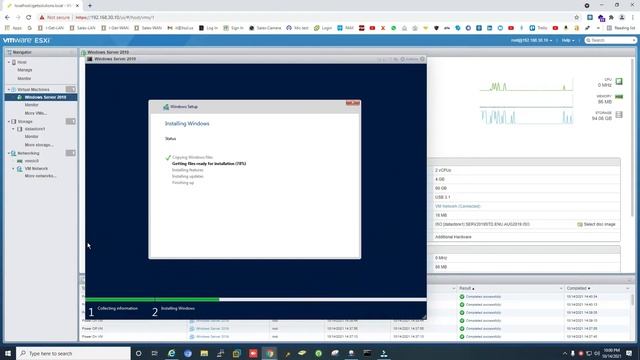Open Monitor under Host
Screen dimensions: 640x360
(x=24, y=78)
